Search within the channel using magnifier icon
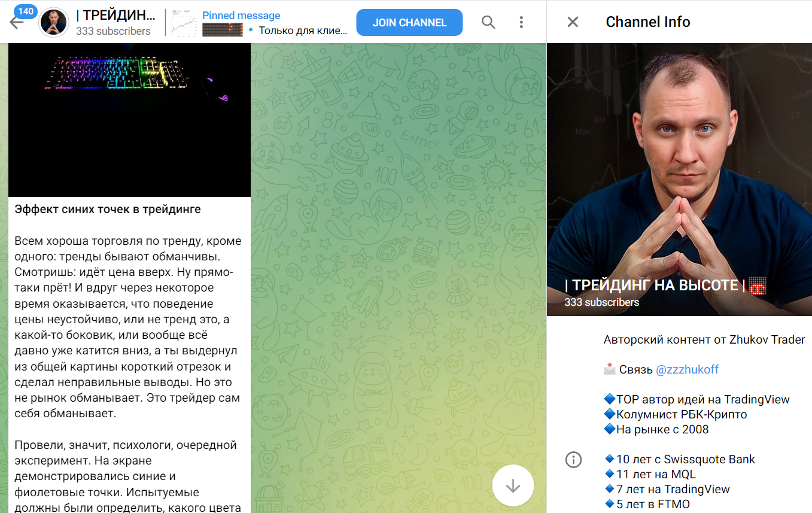This screenshot has width=812, height=513. tap(488, 22)
